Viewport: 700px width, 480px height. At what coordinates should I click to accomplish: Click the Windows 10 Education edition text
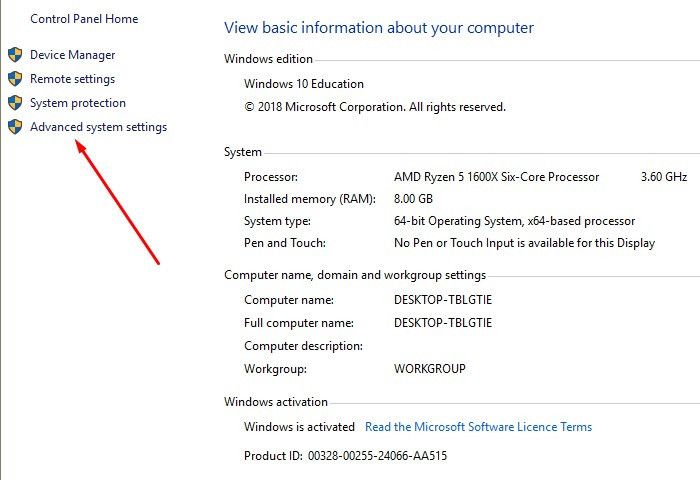tap(304, 84)
